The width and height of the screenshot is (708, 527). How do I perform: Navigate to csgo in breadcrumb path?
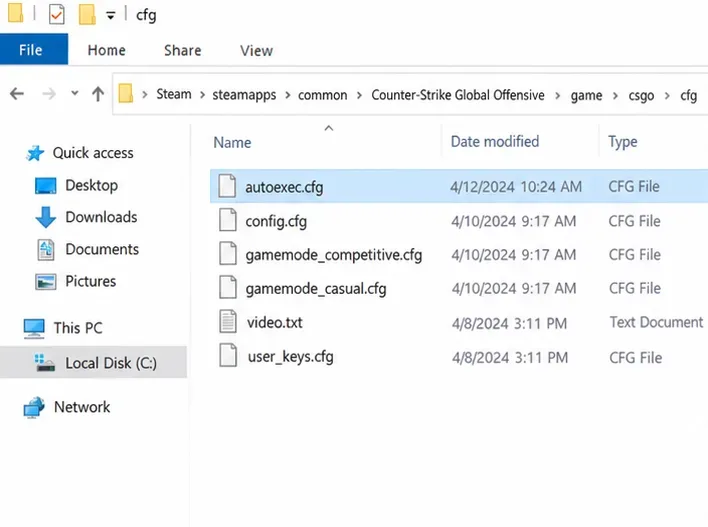(x=641, y=95)
